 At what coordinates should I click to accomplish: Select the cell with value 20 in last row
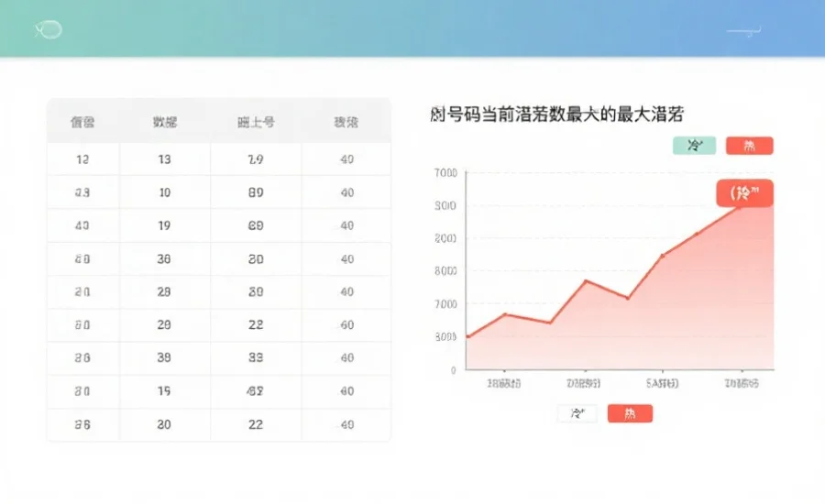pyautogui.click(x=164, y=424)
